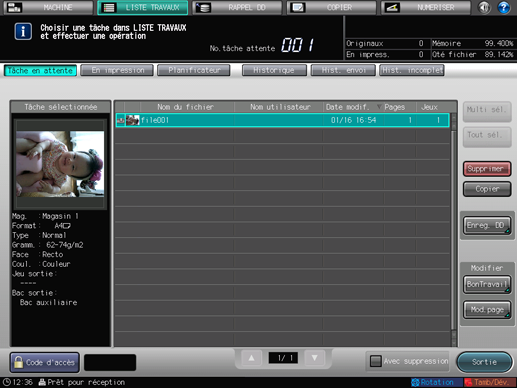This screenshot has height=388, width=517.
Task: Go to the COPIER tab
Action: [x=331, y=7]
